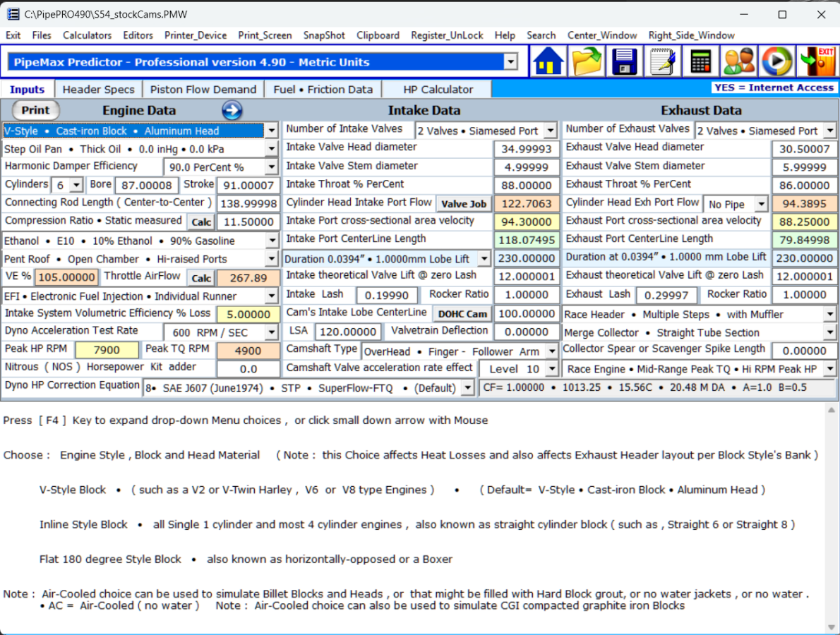Click the Peak HP RPM input field
Image resolution: width=840 pixels, height=635 pixels.
point(107,351)
